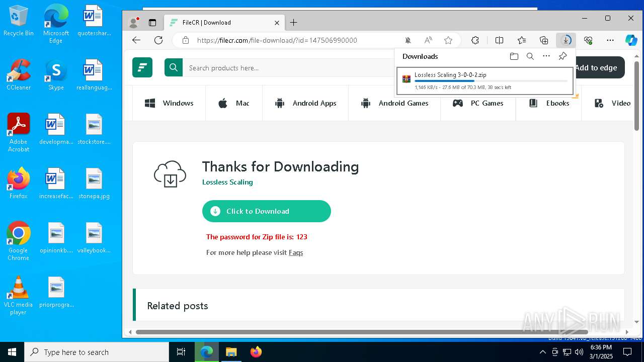Click the cloud download illustration

tap(170, 174)
